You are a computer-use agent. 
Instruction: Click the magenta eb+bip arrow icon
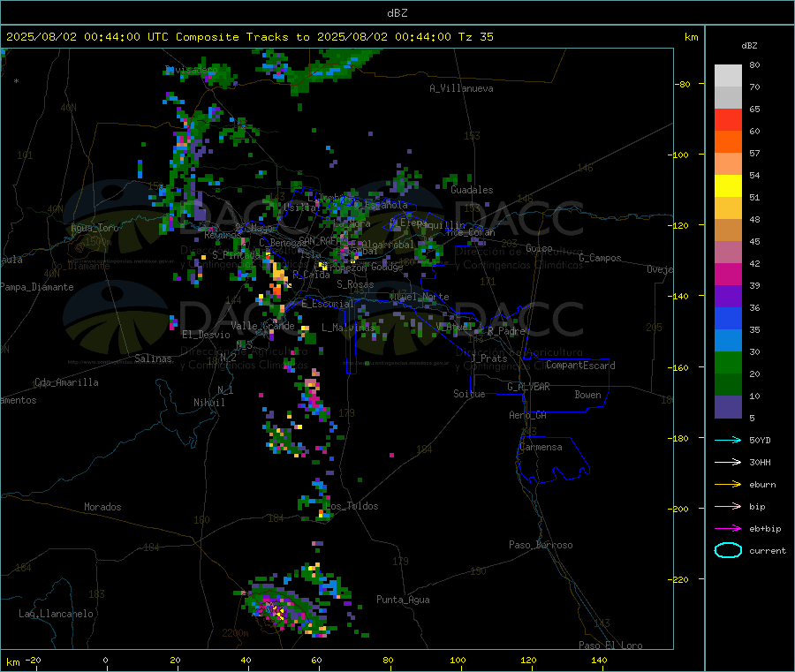(x=728, y=529)
